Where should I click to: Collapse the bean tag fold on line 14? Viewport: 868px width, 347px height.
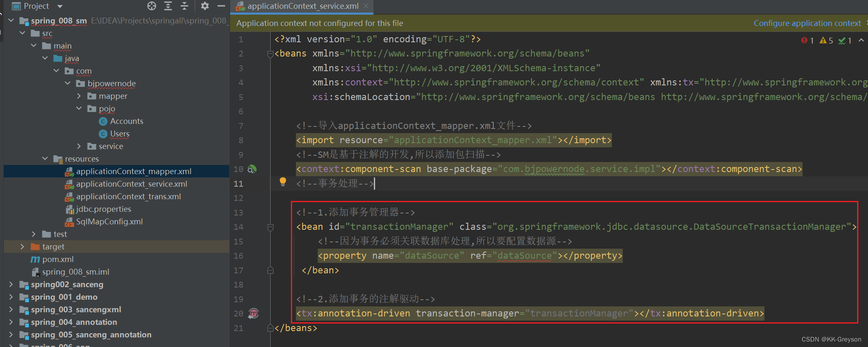[270, 227]
